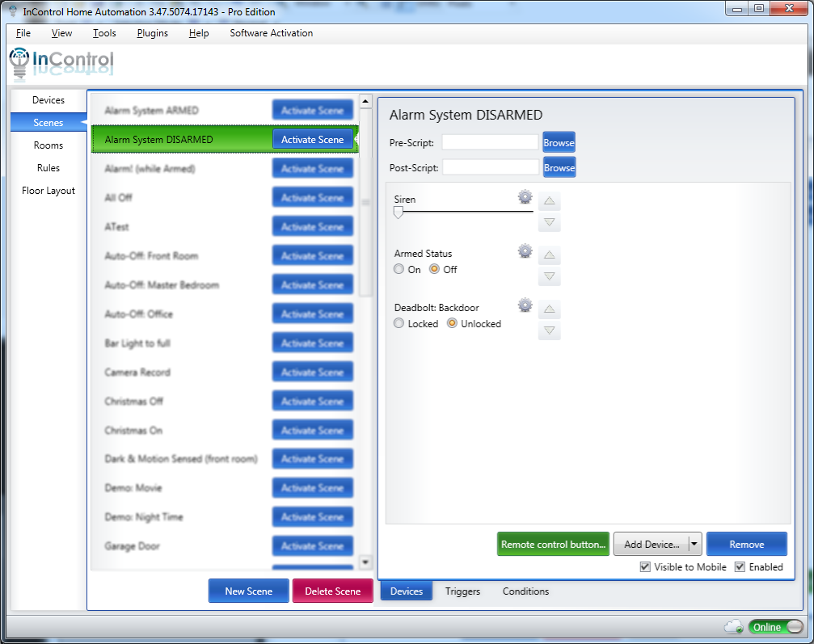
Task: Move Armed Status down with arrow
Action: click(549, 277)
